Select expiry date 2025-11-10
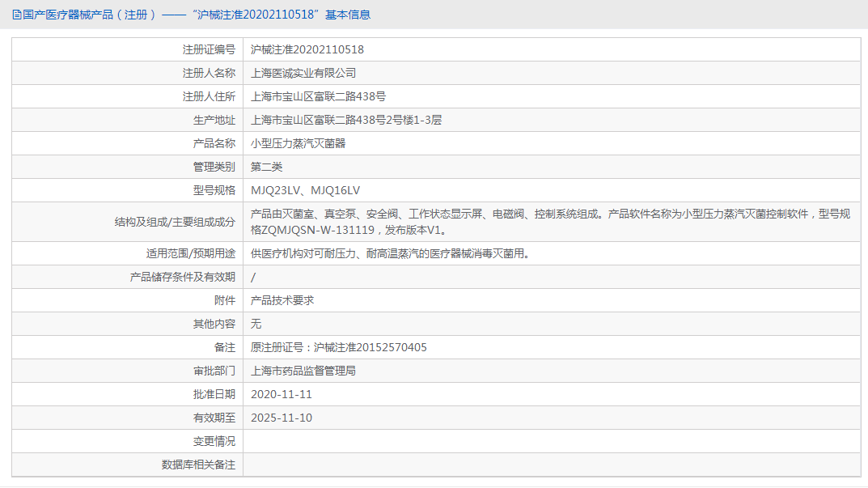This screenshot has height=488, width=868. (x=282, y=418)
